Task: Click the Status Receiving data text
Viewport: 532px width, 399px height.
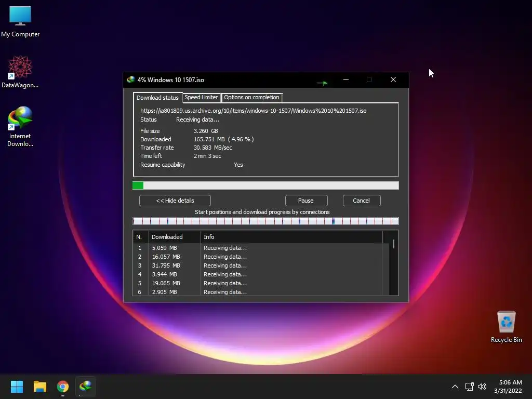Action: pyautogui.click(x=197, y=120)
